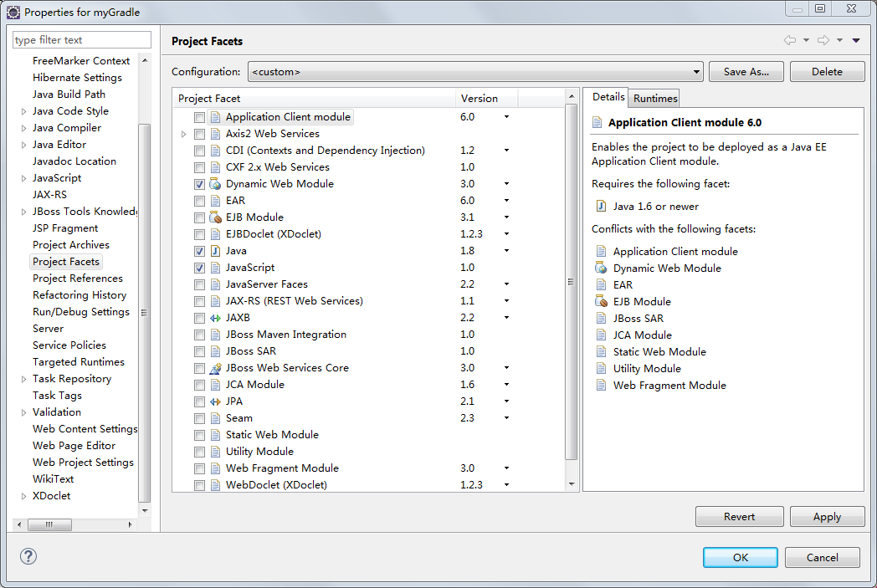Click the WebDoclet (XDoclet) page icon
The width and height of the screenshot is (877, 588).
[x=215, y=485]
